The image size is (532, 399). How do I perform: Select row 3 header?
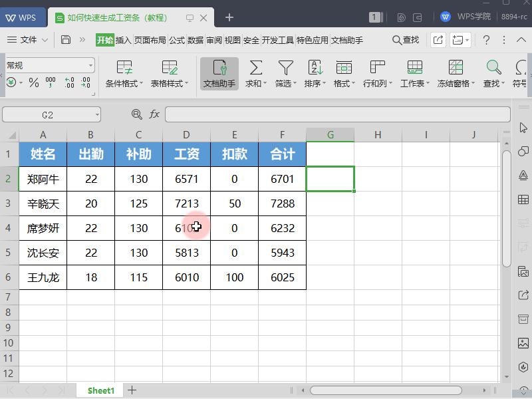click(9, 203)
